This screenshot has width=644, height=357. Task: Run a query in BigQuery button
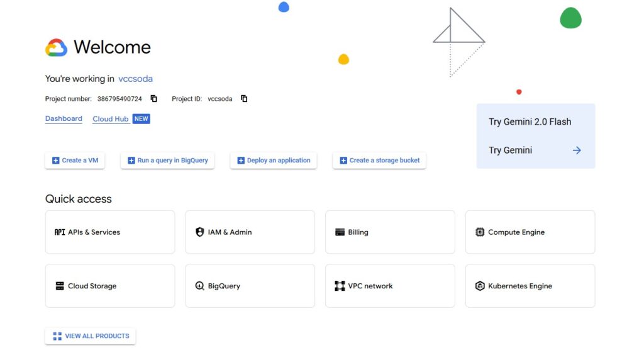pyautogui.click(x=167, y=161)
